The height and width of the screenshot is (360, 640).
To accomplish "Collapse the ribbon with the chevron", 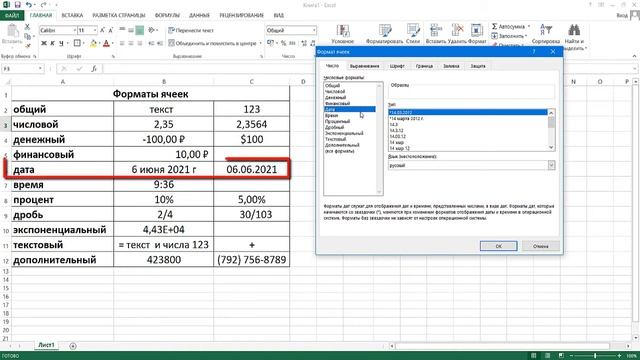I will [x=634, y=56].
